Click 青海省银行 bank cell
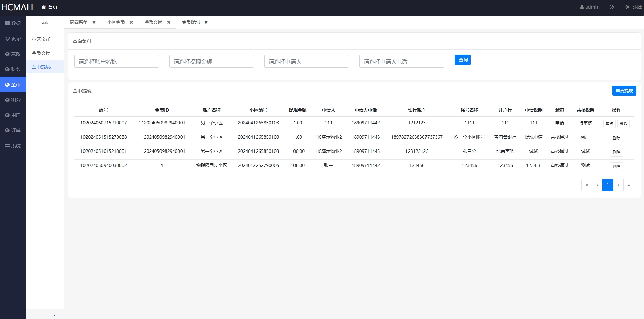Viewport: 644px width, 319px height. pyautogui.click(x=505, y=137)
